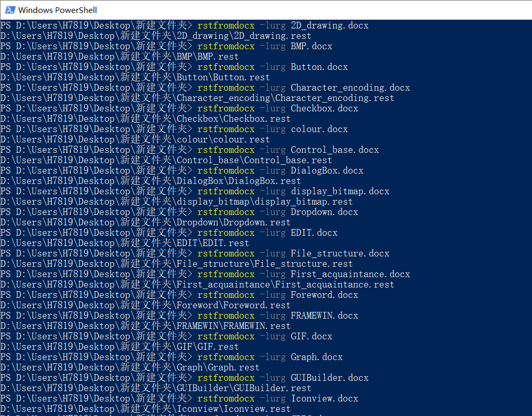Click the display_bitmap.rest output path

pyautogui.click(x=176, y=202)
